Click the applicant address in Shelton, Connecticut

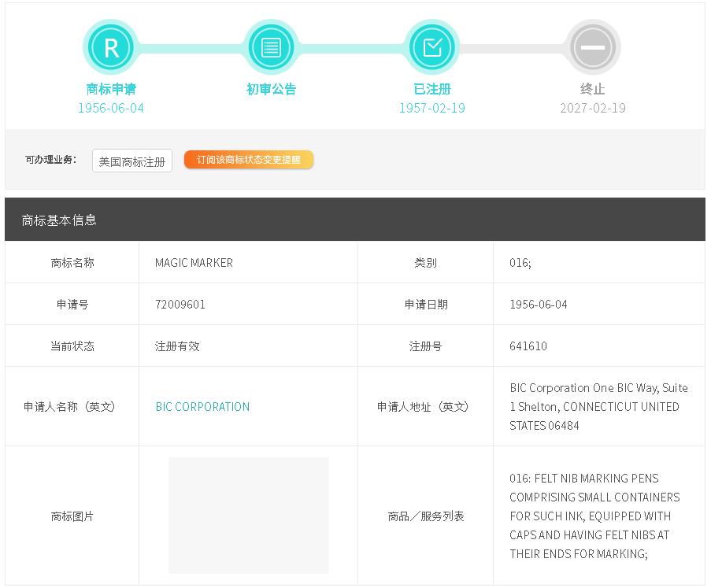(x=598, y=407)
